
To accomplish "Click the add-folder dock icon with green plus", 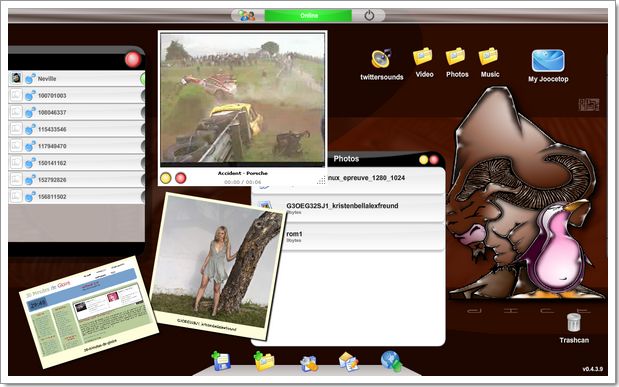I will [x=264, y=361].
